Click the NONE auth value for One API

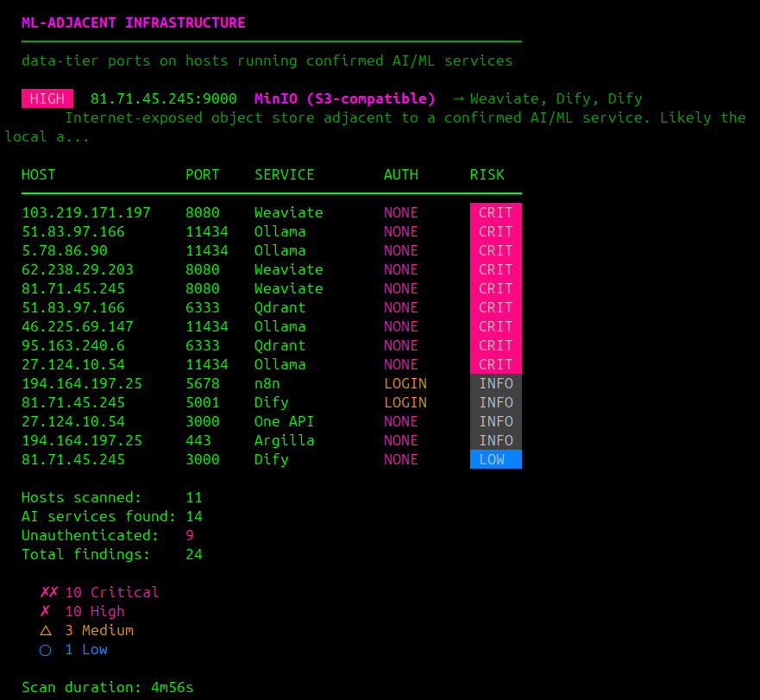click(x=401, y=421)
